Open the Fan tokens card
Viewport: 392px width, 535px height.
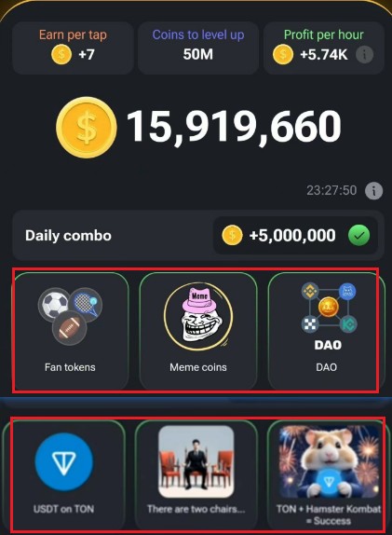[x=70, y=331]
